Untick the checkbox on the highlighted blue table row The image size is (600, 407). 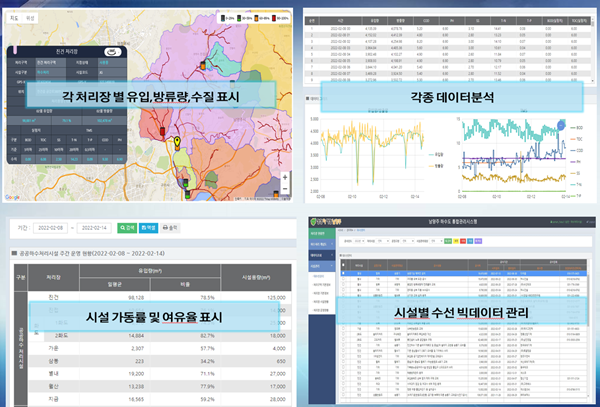point(343,273)
